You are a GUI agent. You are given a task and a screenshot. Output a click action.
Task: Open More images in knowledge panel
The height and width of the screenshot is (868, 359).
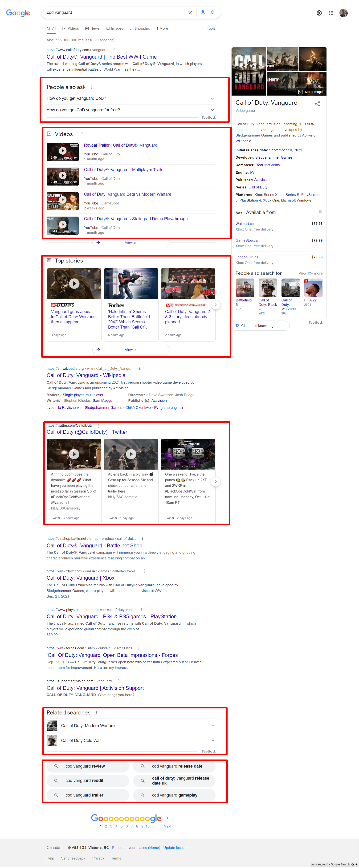[311, 92]
